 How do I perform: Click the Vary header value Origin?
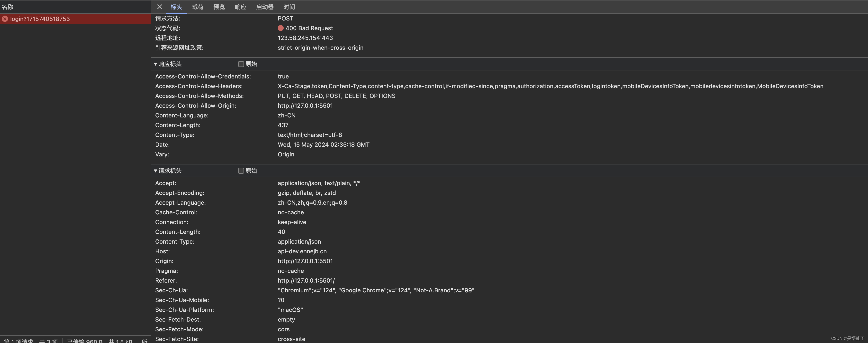[x=286, y=154]
